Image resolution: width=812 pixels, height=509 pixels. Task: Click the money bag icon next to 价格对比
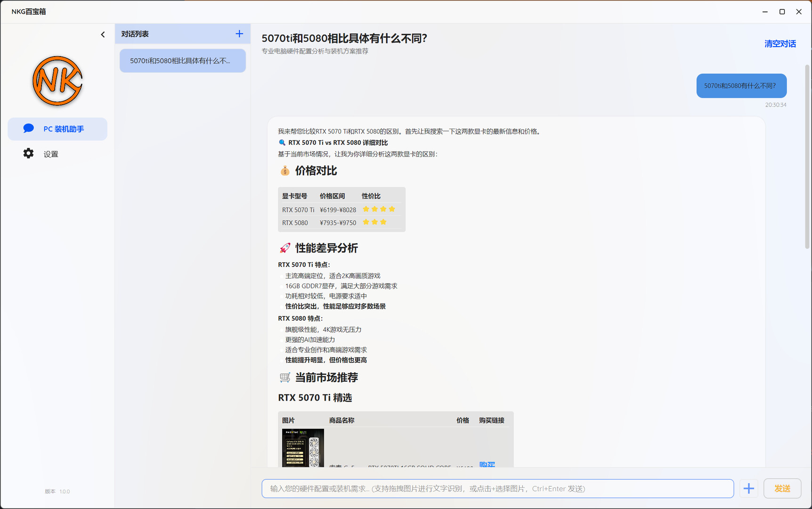point(285,171)
